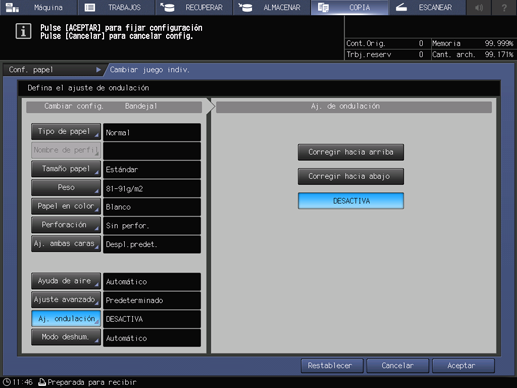Select the Aj. ondulación setting

[x=66, y=319]
